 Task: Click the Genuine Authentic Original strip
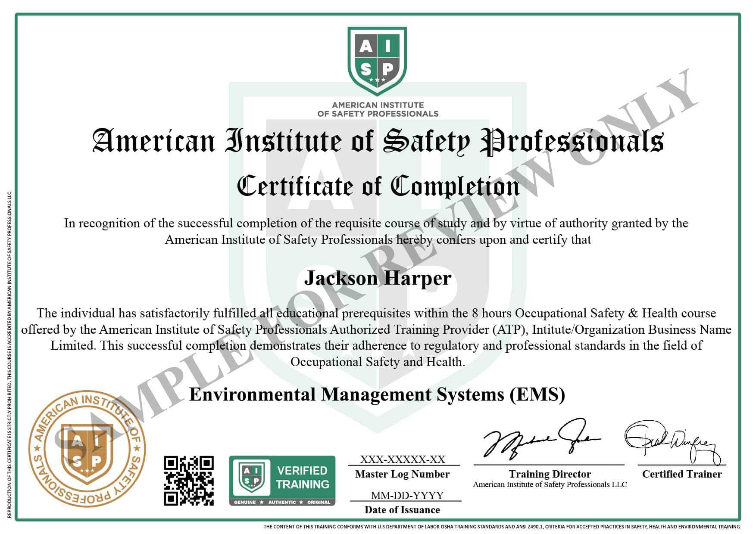tap(282, 502)
